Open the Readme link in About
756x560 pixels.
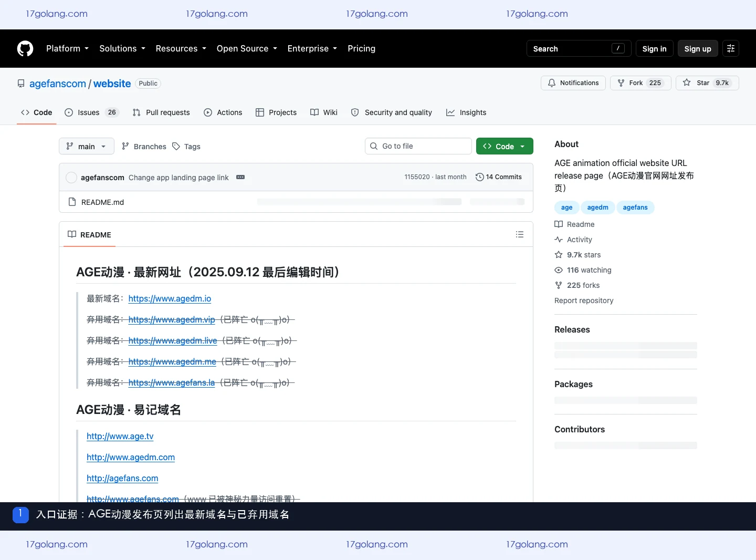point(575,224)
